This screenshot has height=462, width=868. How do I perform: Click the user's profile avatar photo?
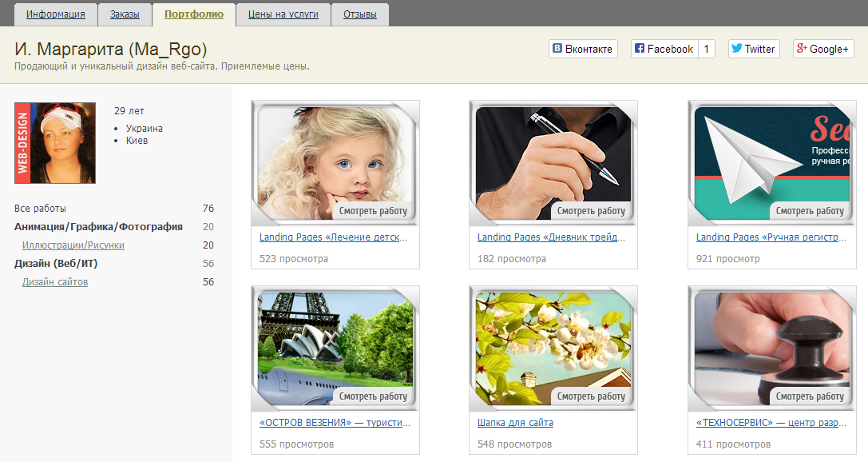pos(55,143)
